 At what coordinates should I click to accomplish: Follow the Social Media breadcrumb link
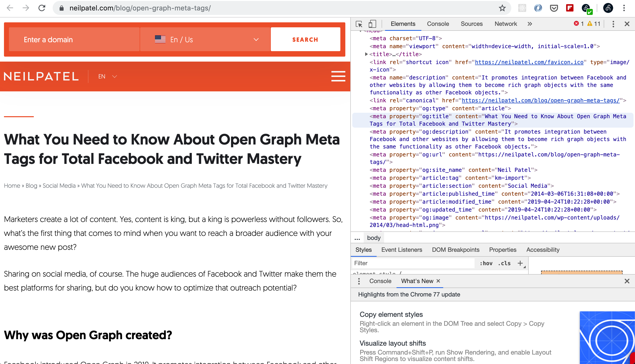pyautogui.click(x=59, y=186)
